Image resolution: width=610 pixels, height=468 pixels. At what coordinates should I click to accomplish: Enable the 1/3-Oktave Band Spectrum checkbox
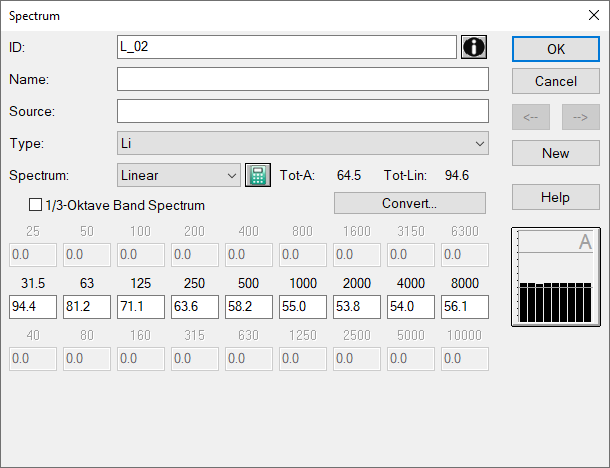pyautogui.click(x=35, y=205)
